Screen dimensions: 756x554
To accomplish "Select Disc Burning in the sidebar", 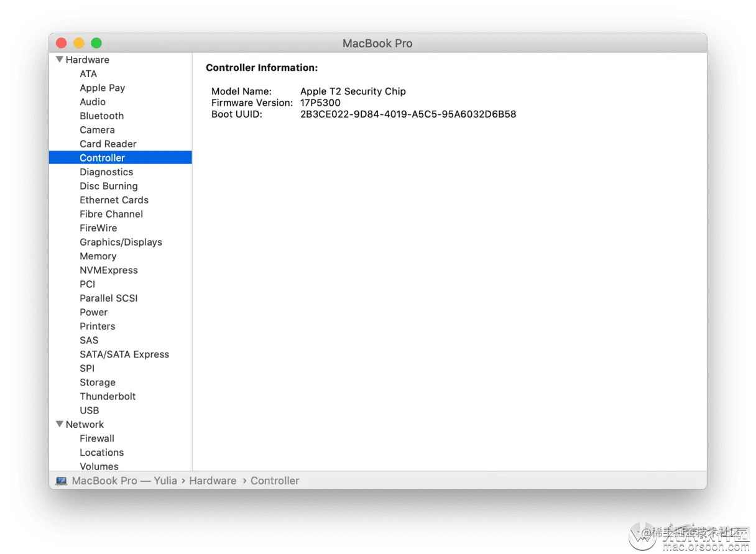I will (x=109, y=186).
